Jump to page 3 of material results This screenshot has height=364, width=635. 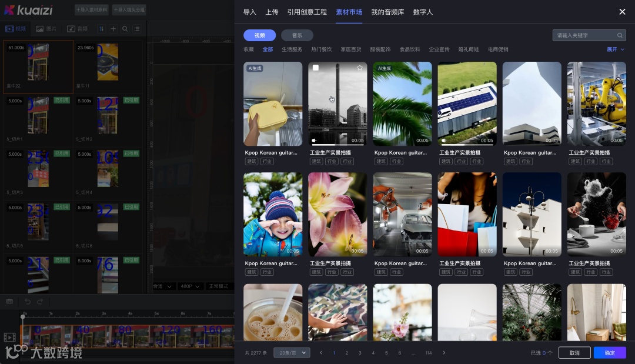(359, 353)
